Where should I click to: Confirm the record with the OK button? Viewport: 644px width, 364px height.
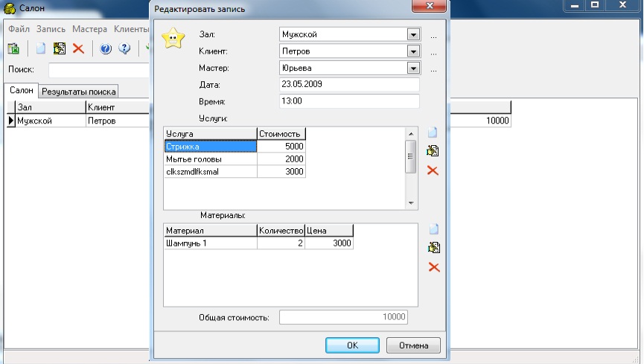[352, 345]
